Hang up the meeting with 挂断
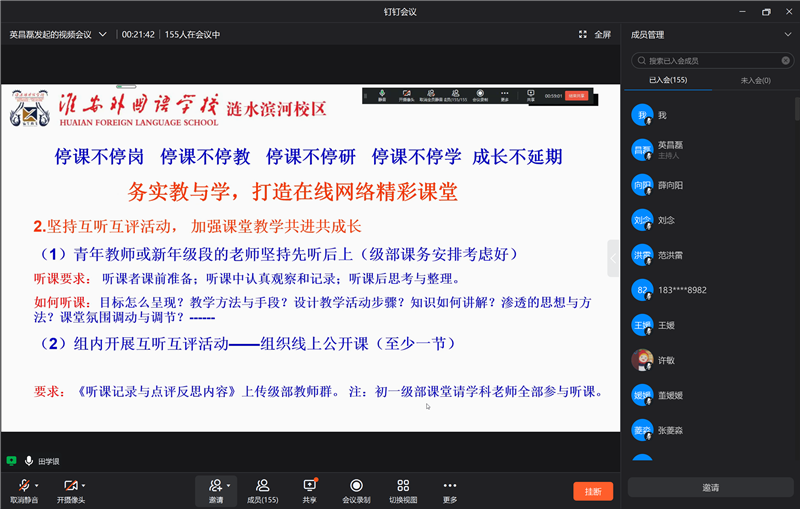Image resolution: width=800 pixels, height=509 pixels. [x=592, y=491]
